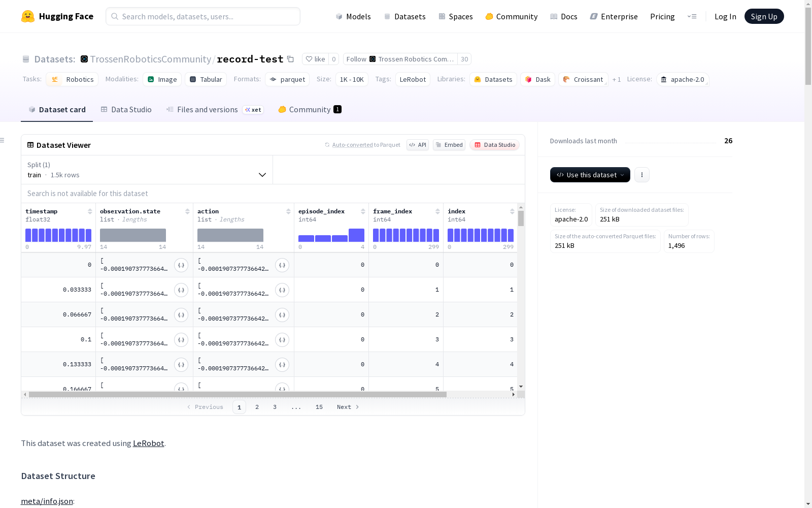Screen dimensions: 812x508
Task: Open JSON viewer for action at timestamp 0.1
Action: pos(282,340)
